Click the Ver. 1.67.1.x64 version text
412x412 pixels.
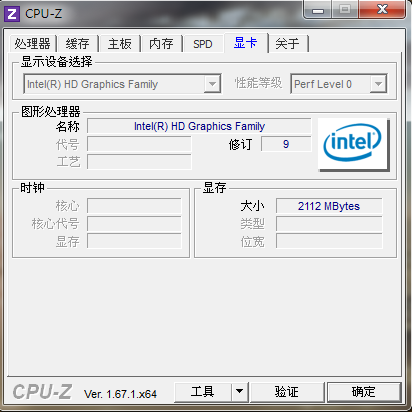120,394
